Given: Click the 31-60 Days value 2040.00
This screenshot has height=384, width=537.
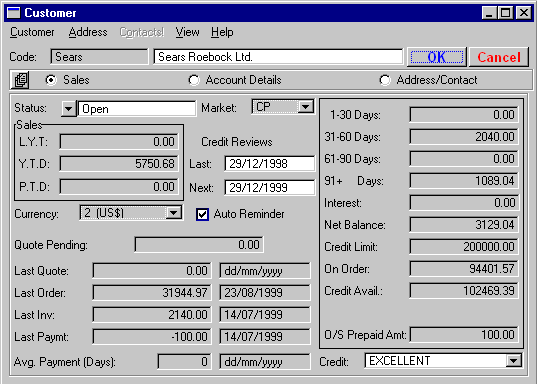Looking at the screenshot, I should [464, 137].
